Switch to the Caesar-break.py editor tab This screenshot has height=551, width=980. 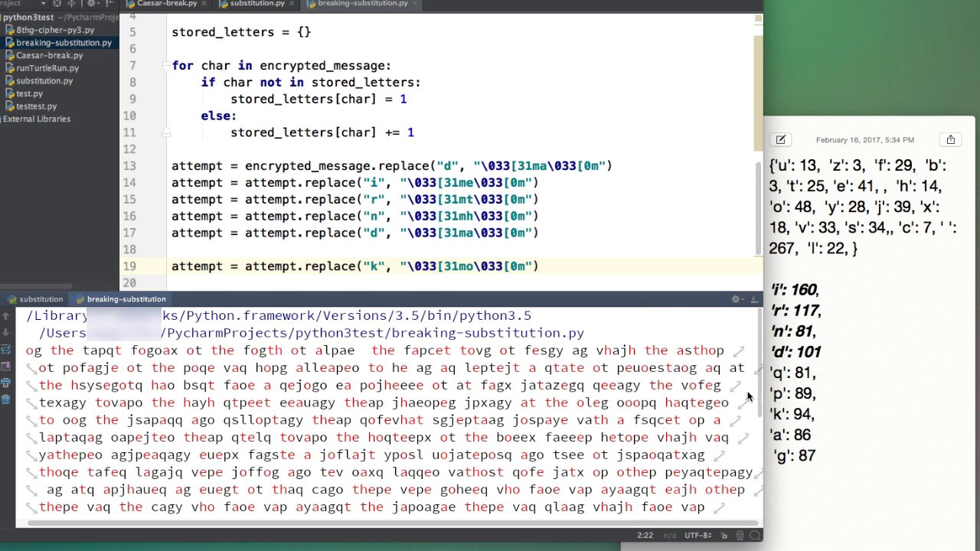click(x=166, y=4)
